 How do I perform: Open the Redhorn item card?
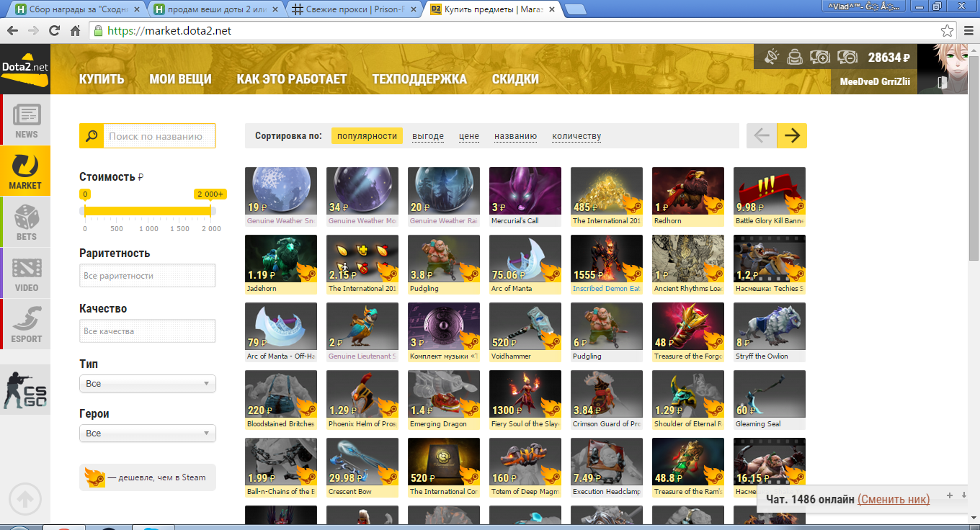tap(688, 197)
